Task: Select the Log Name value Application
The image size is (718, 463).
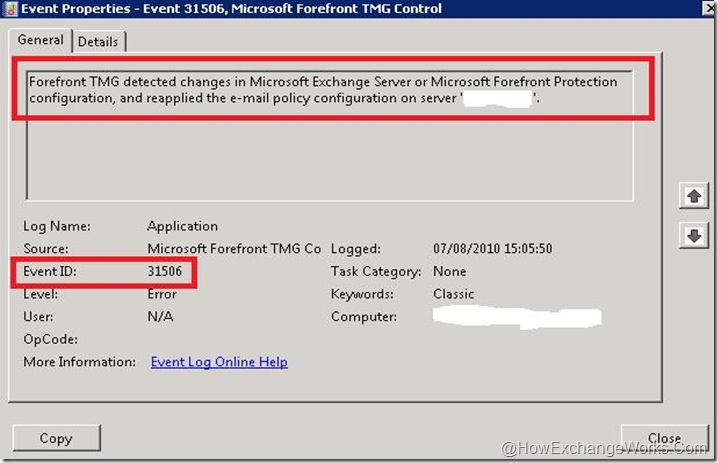Action: (183, 226)
